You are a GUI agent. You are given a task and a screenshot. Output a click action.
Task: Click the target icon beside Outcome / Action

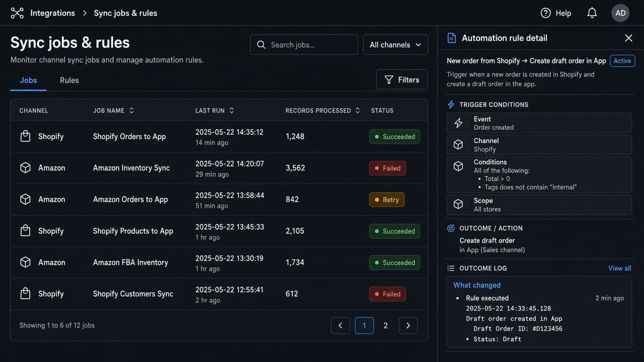pyautogui.click(x=451, y=228)
